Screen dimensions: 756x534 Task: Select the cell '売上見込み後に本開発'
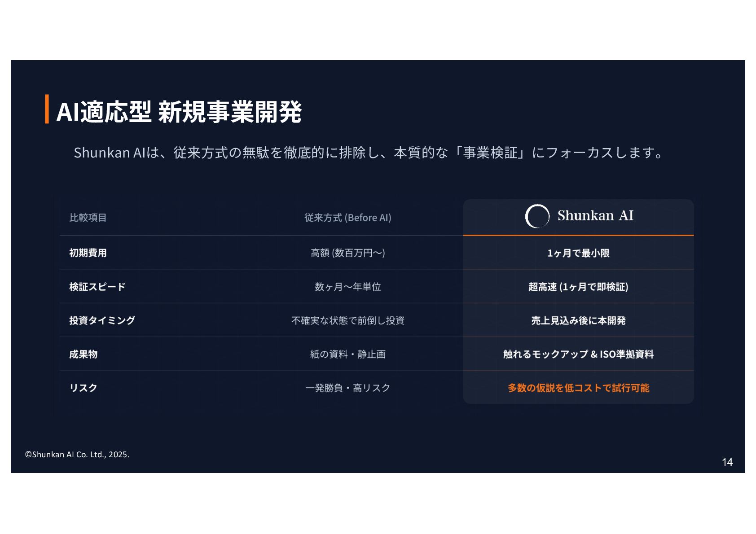point(578,320)
